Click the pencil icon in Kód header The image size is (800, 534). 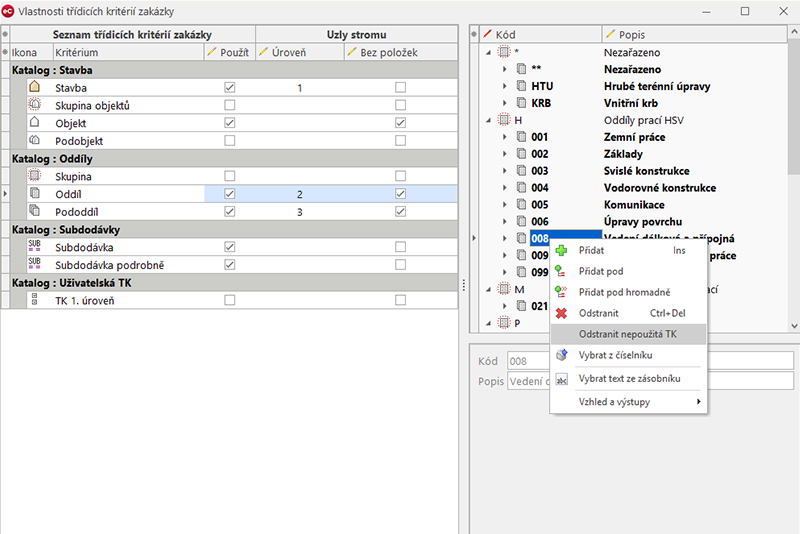click(x=488, y=34)
